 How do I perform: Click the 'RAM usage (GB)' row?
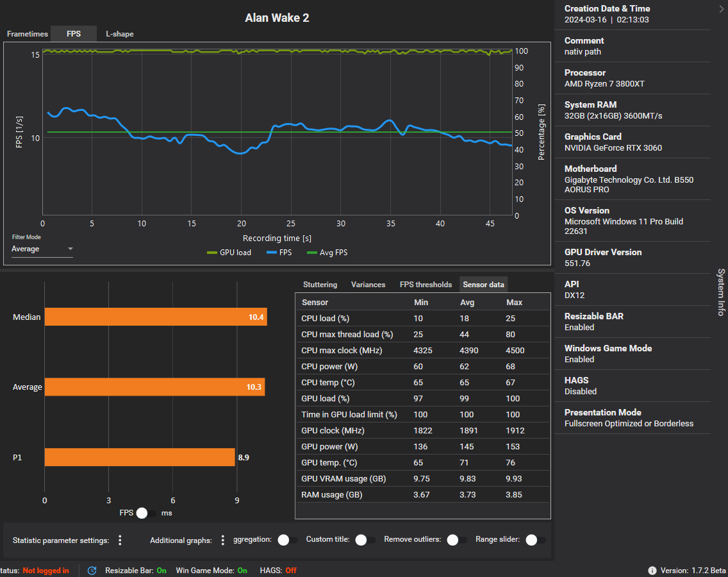(x=422, y=495)
